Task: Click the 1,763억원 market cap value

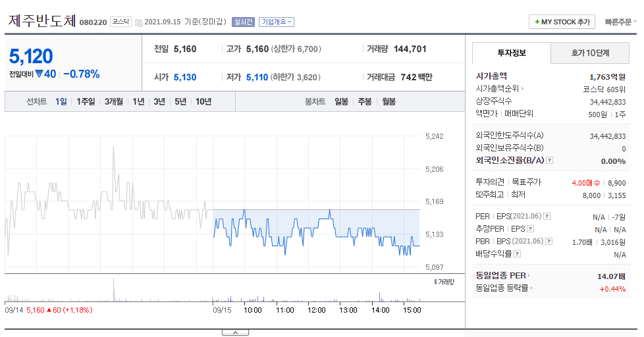Action: (607, 77)
